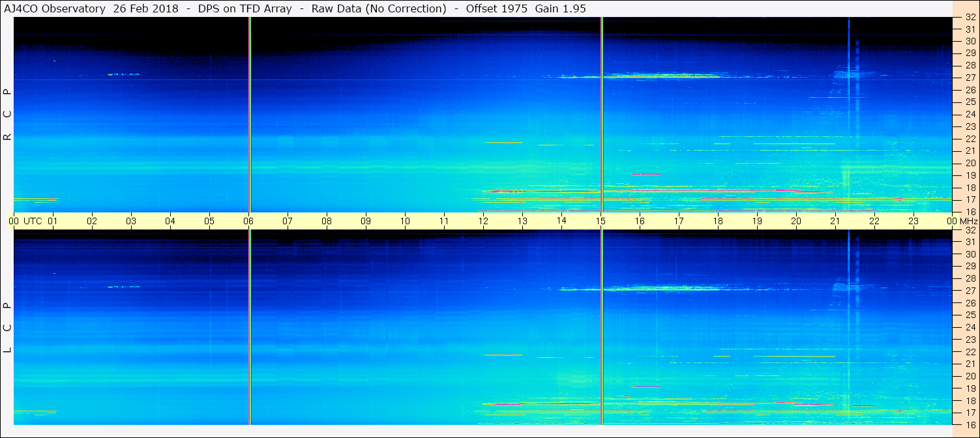Click the 22 MHz tick on RCP scale

[x=970, y=139]
